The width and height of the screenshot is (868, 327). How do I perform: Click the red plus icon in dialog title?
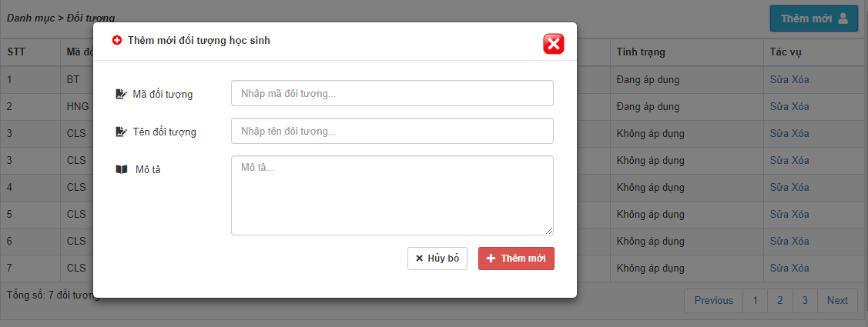pyautogui.click(x=117, y=40)
